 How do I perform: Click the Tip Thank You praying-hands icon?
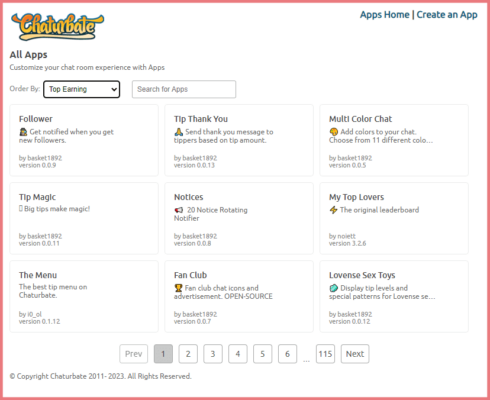pos(179,132)
